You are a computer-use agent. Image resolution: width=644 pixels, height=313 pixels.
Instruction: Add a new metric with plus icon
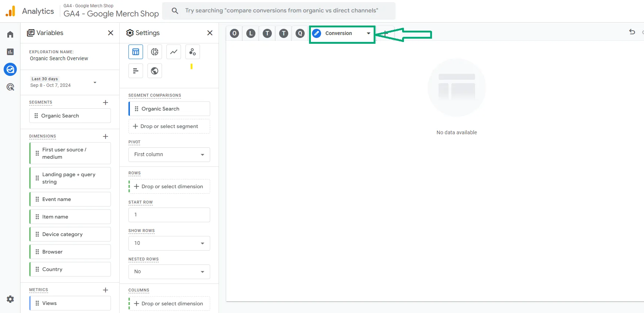tap(105, 290)
